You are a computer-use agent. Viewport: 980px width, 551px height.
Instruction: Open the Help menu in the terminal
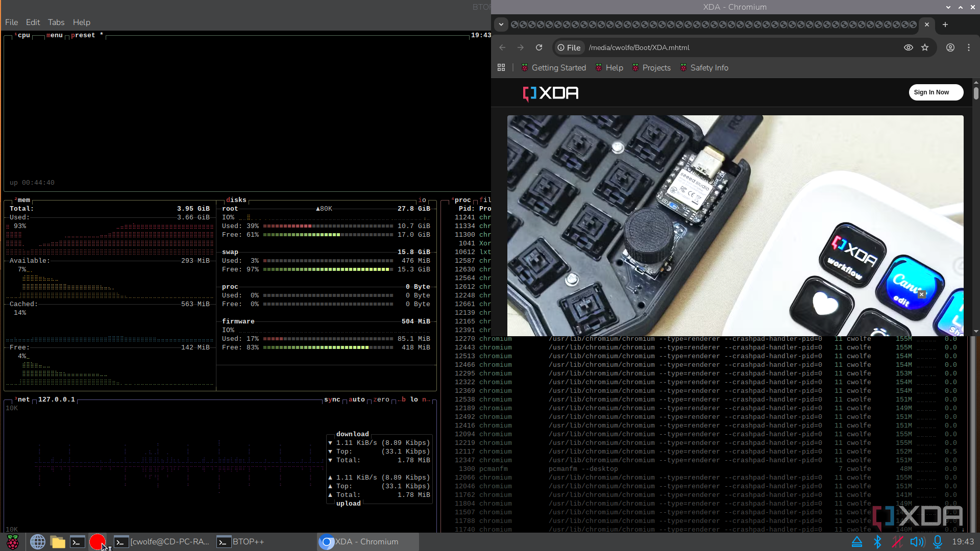tap(82, 22)
